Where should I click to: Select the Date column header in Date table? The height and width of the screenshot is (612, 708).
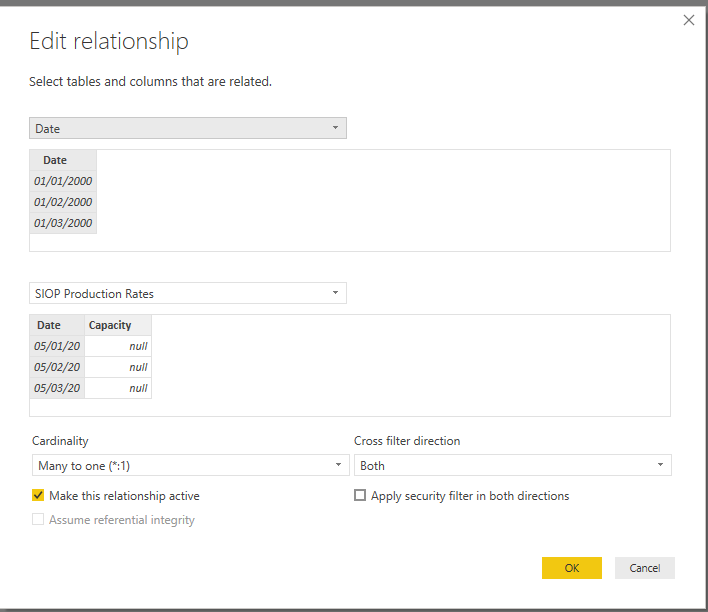click(63, 160)
